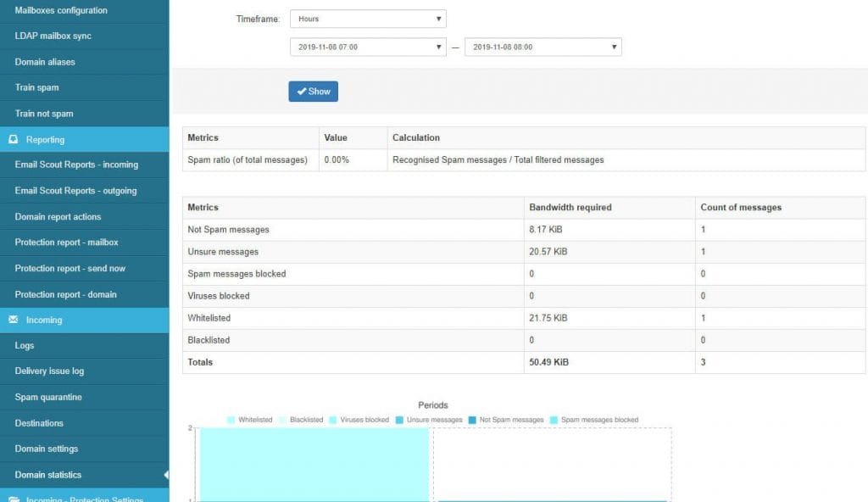
Task: Click the Reporting section inbox icon
Action: point(14,139)
